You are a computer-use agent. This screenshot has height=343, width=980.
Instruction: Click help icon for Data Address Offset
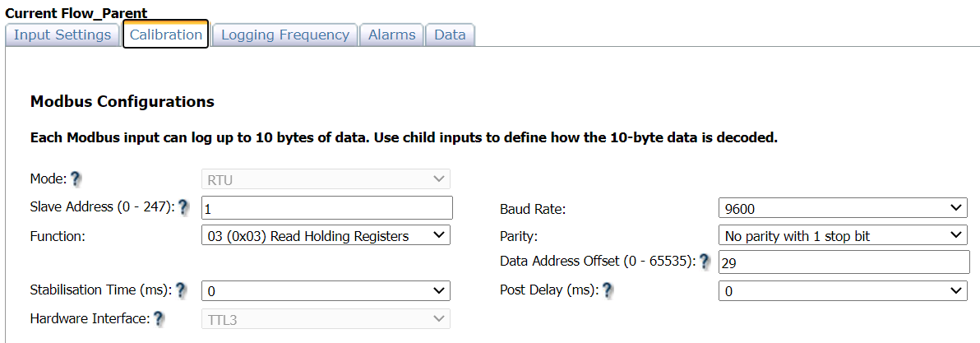pyautogui.click(x=705, y=262)
